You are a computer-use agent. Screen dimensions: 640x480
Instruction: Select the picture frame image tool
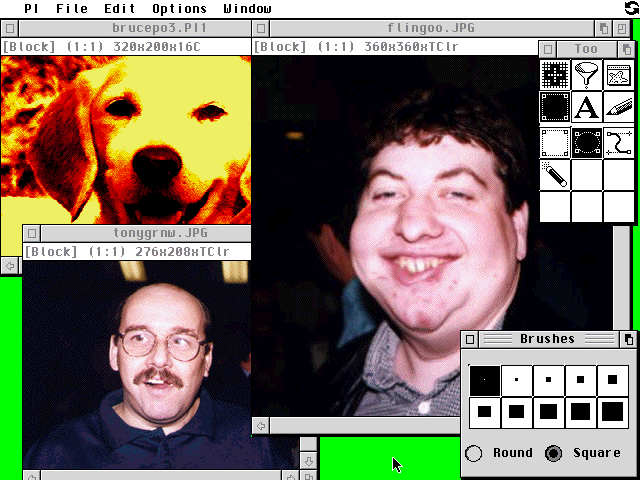619,75
